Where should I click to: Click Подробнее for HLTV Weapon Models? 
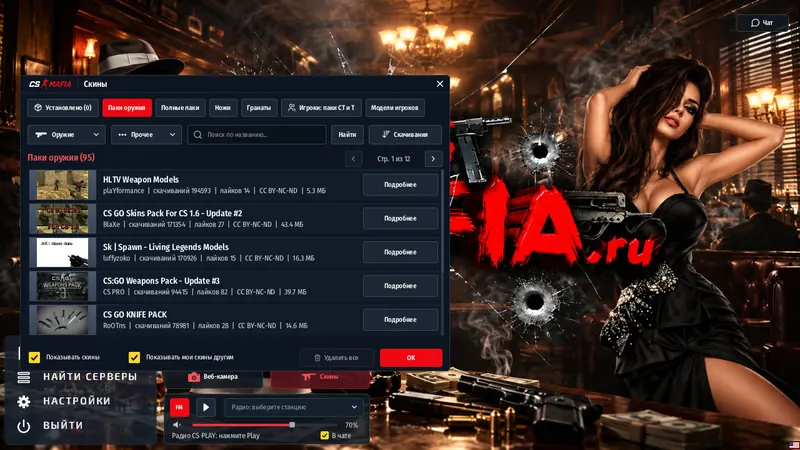point(400,185)
